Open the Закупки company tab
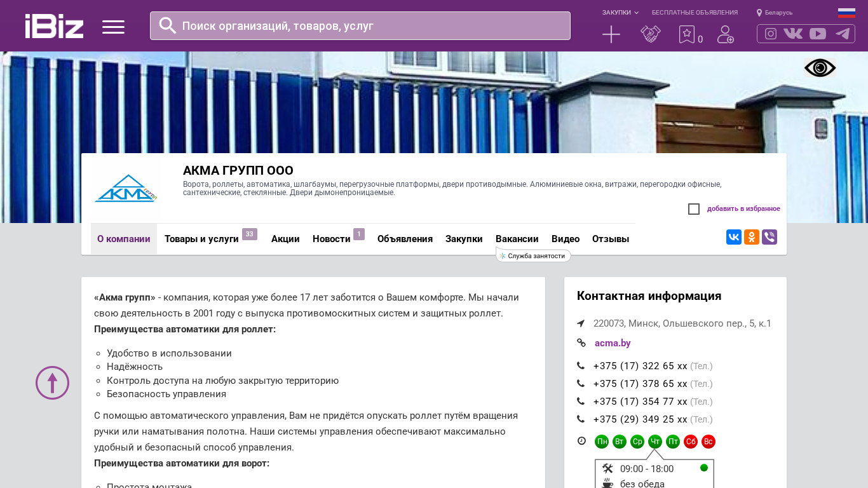Screen dimensions: 868x488 (464, 239)
